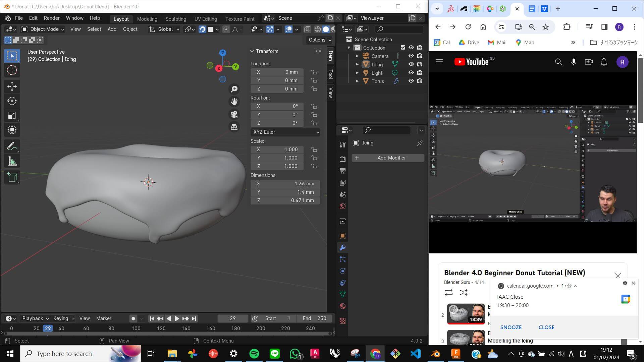This screenshot has height=362, width=644.
Task: Open the Tool properties tab
Action: click(x=342, y=144)
